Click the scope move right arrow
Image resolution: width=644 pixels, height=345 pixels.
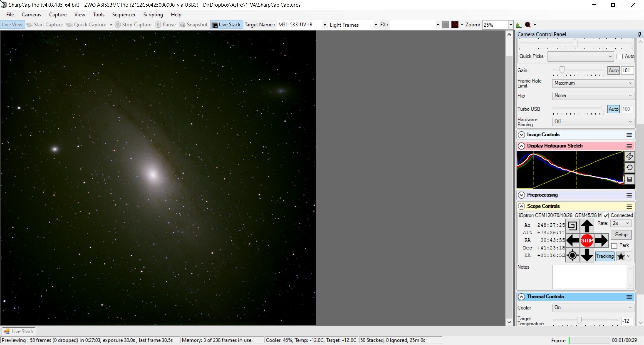click(601, 240)
